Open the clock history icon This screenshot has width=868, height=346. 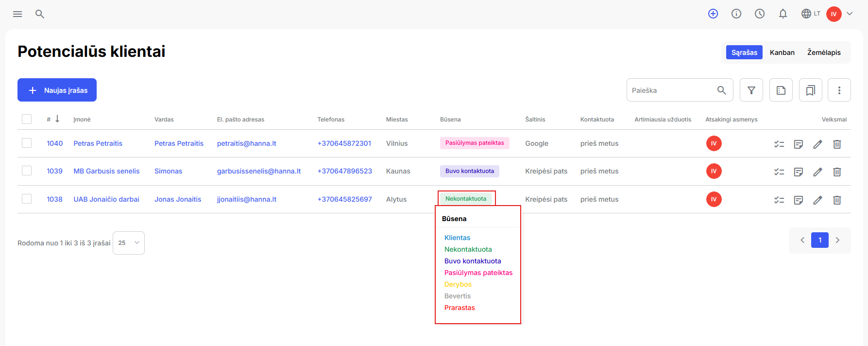pyautogui.click(x=760, y=14)
